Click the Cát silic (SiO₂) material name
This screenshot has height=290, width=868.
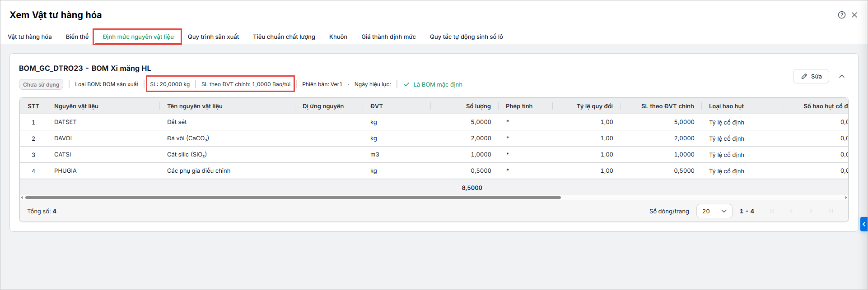(x=187, y=155)
